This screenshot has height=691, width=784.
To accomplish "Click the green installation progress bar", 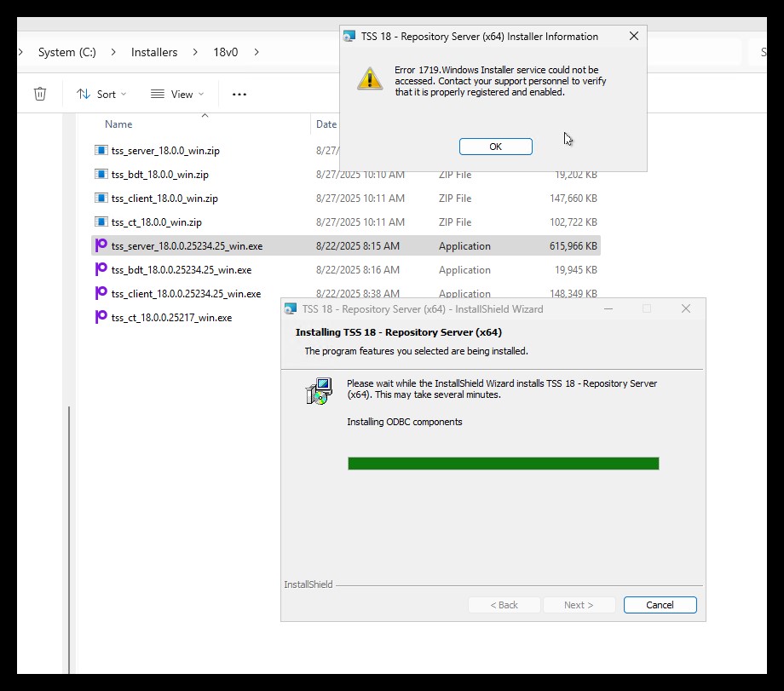I will click(x=503, y=464).
